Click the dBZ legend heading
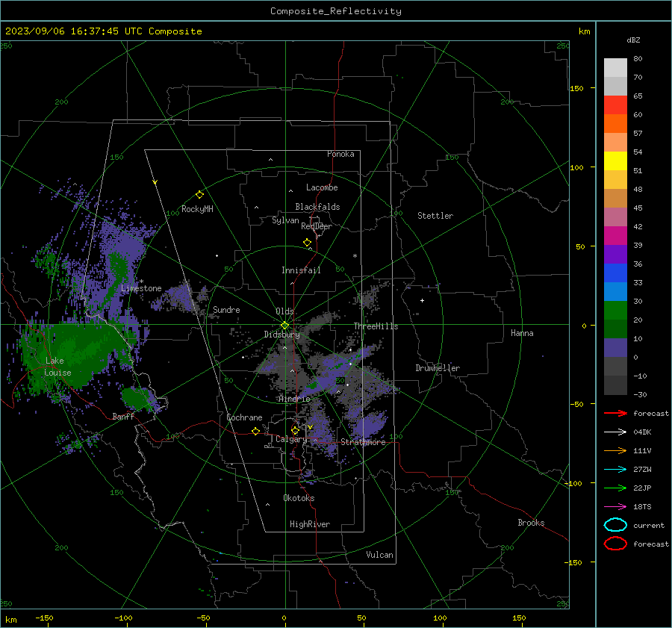 (633, 40)
